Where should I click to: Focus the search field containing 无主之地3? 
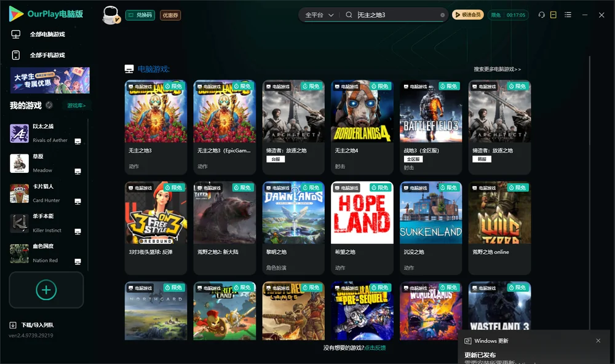point(397,15)
